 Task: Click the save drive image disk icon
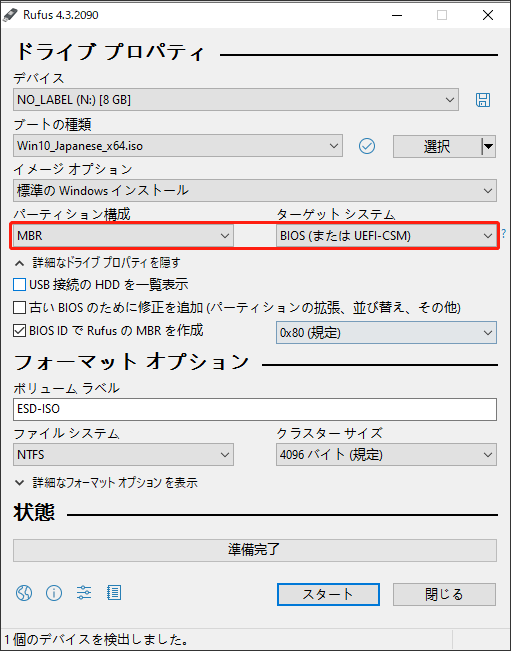coord(482,100)
